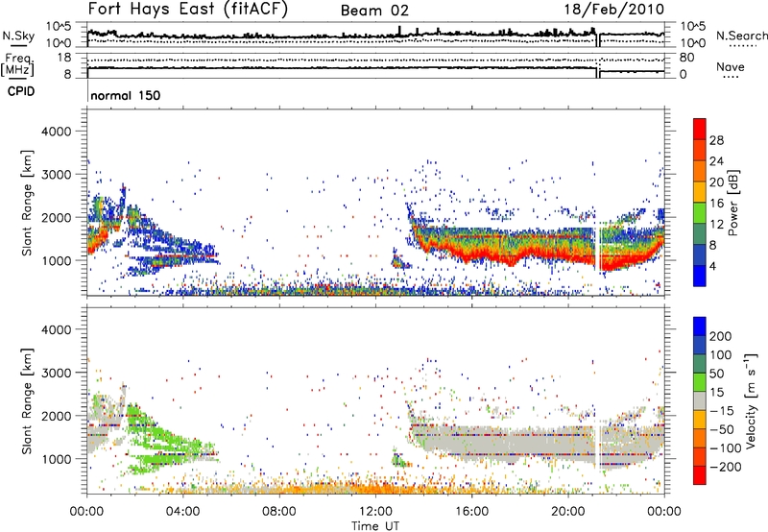Click the "16:00" time axis label
Image resolution: width=768 pixels, height=532 pixels.
[x=472, y=512]
